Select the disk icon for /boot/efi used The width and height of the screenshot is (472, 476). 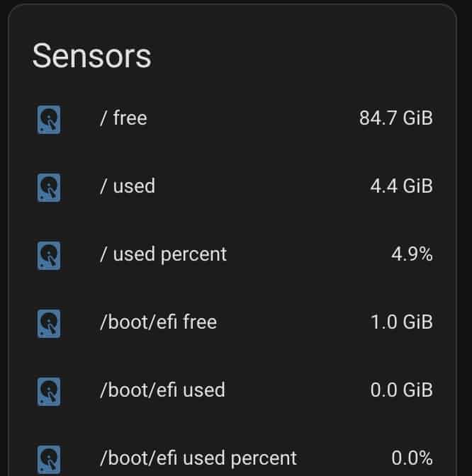pyautogui.click(x=49, y=391)
